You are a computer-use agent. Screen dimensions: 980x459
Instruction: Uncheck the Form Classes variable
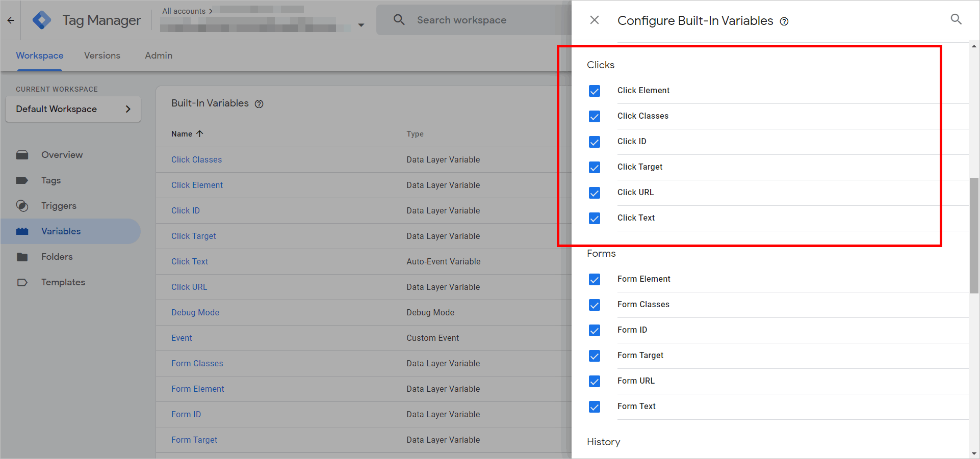tap(595, 305)
